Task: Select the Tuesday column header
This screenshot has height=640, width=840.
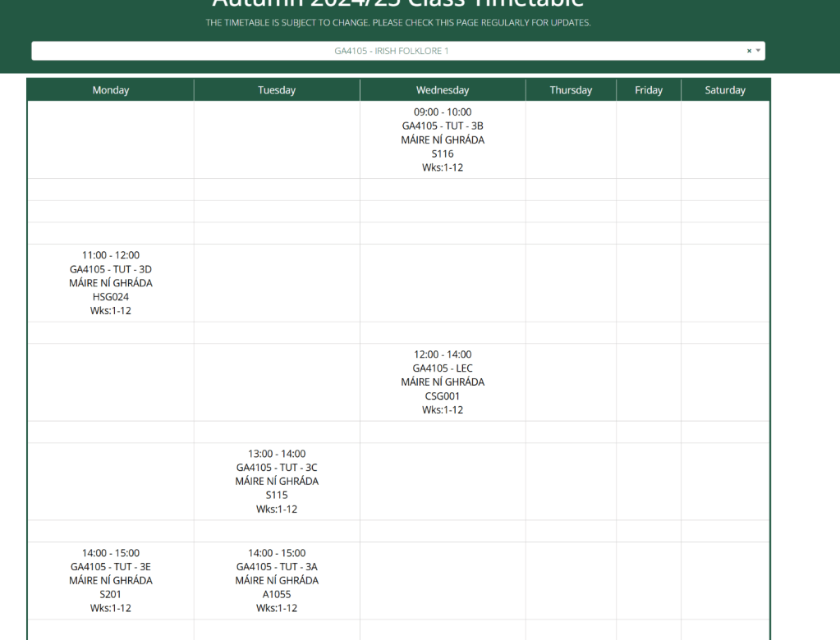Action: [x=277, y=89]
